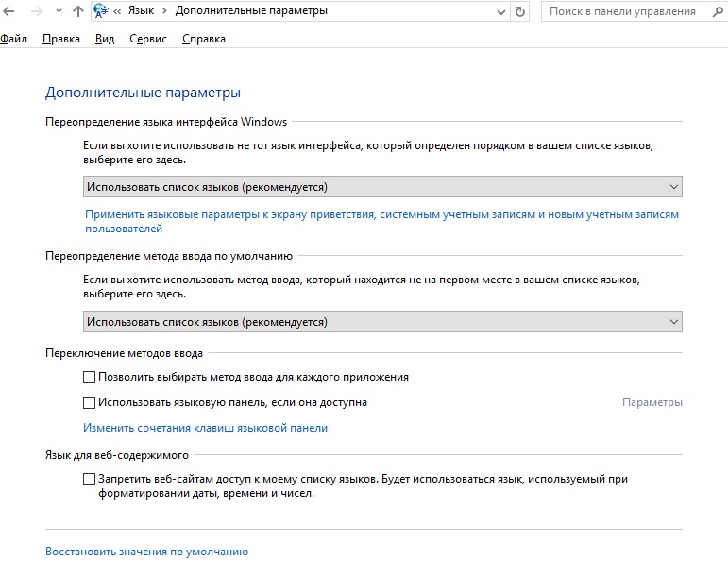Open the Вид menu
Image resolution: width=728 pixels, height=577 pixels.
105,39
